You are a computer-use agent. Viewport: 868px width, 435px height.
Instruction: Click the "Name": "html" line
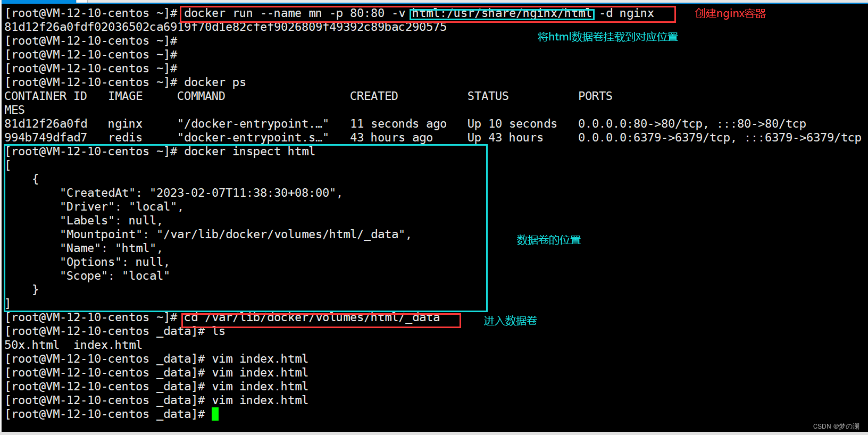click(x=111, y=248)
